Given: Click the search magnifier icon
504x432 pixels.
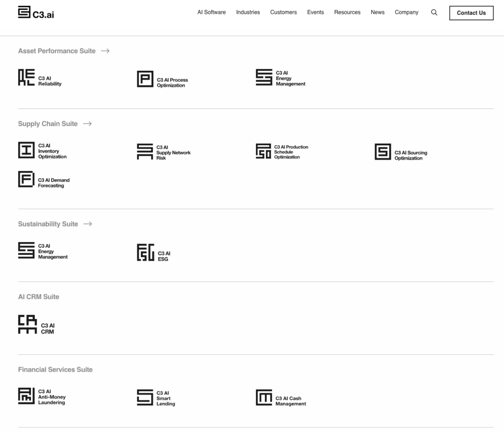Looking at the screenshot, I should click(434, 12).
